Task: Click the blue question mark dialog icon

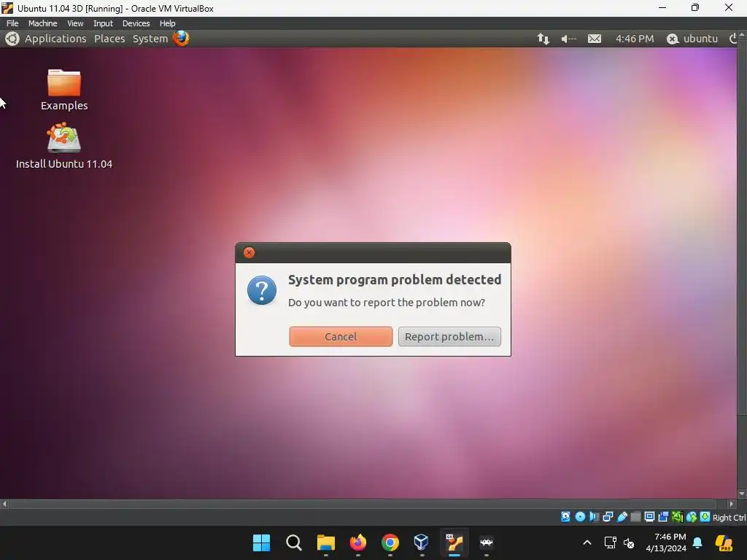Action: coord(262,290)
